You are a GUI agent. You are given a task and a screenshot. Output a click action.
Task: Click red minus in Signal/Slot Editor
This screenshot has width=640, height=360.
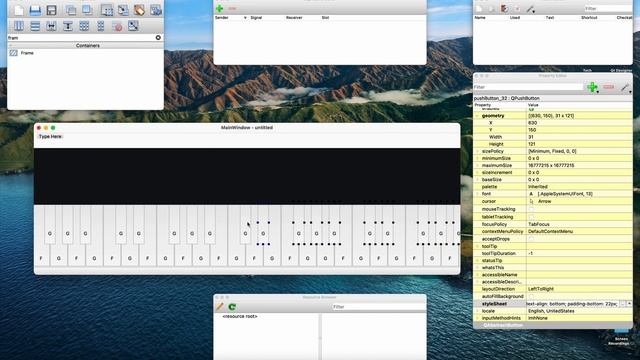[x=232, y=9]
